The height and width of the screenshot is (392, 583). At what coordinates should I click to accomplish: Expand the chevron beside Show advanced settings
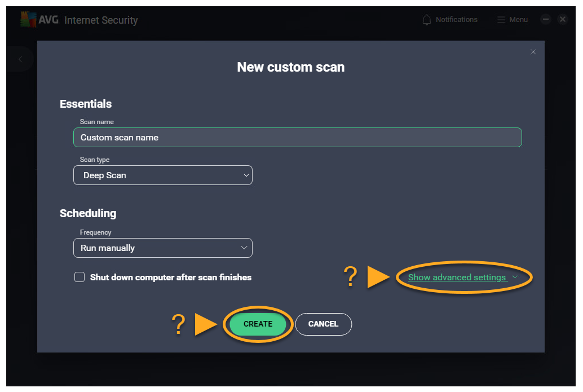[514, 278]
